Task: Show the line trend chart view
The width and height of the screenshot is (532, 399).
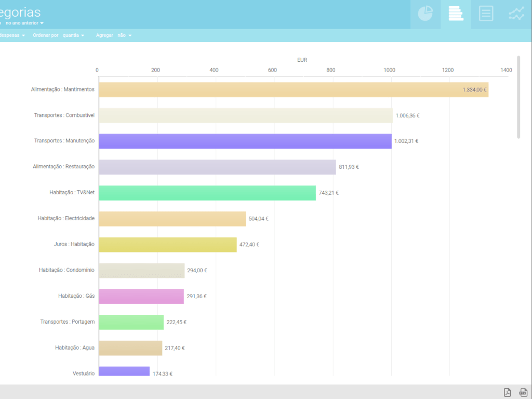Action: pos(516,14)
